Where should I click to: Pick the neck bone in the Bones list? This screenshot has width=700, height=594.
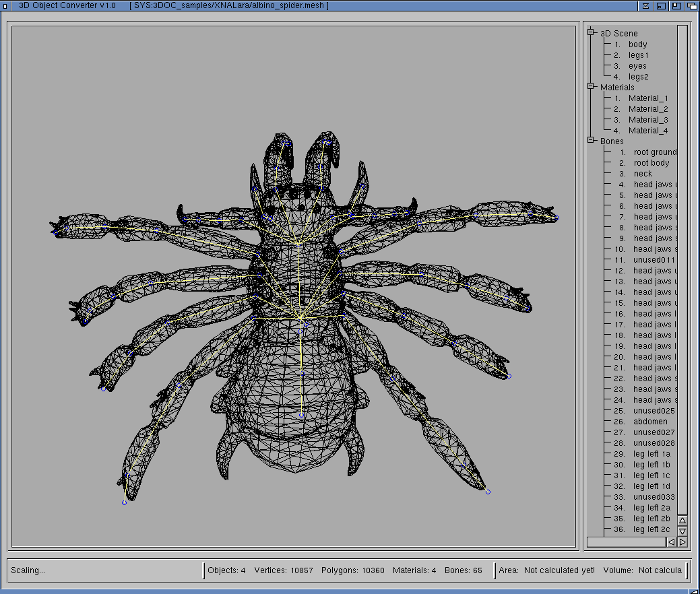coord(643,174)
